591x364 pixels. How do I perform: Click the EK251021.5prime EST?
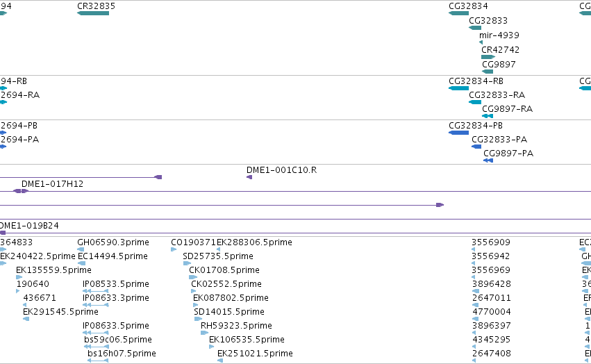coord(220,361)
